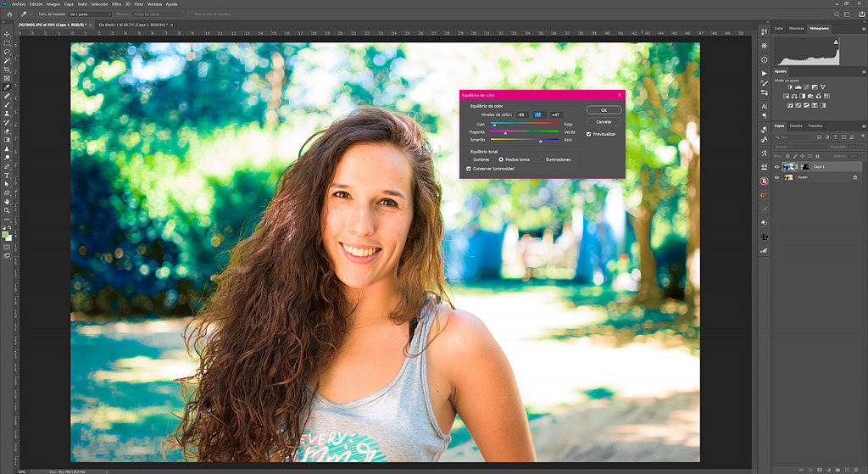Activate the Zoom magnifier tool

(x=7, y=210)
